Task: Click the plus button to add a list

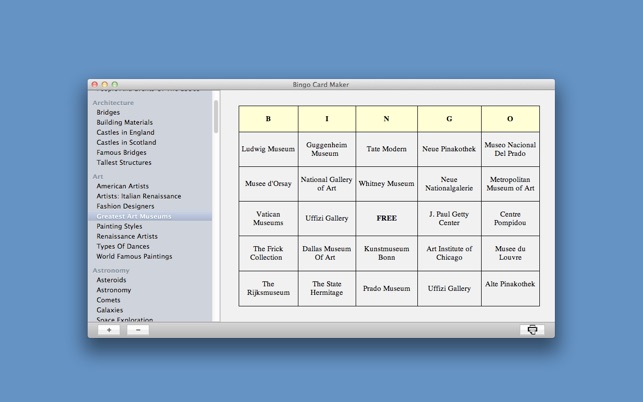Action: [x=109, y=330]
